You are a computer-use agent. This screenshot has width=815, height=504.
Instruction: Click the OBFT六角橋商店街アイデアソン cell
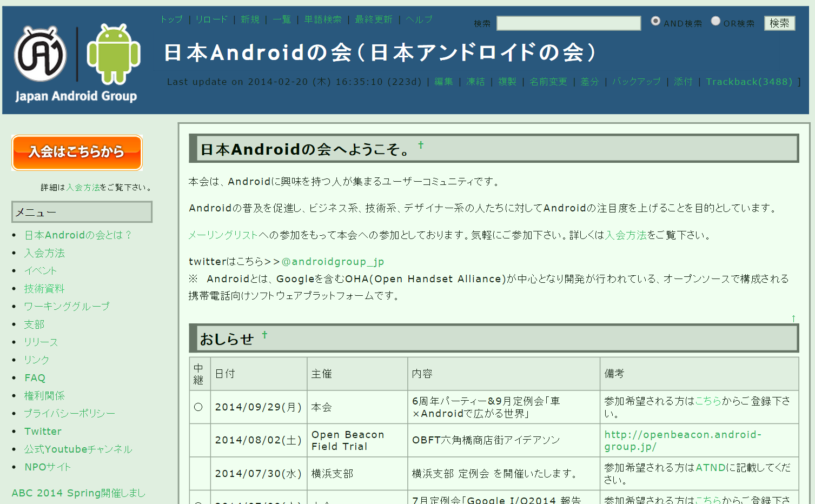(503, 440)
